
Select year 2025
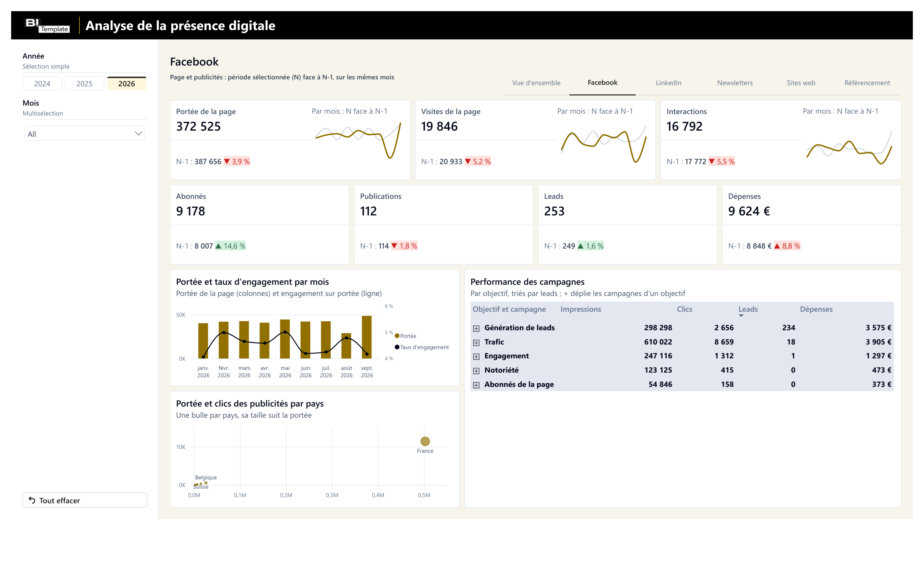click(84, 84)
